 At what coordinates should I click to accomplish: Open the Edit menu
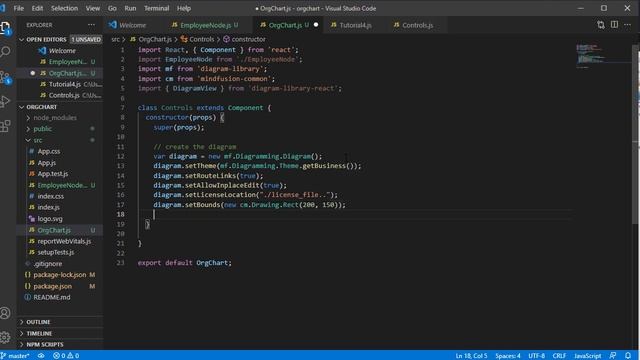(x=37, y=8)
